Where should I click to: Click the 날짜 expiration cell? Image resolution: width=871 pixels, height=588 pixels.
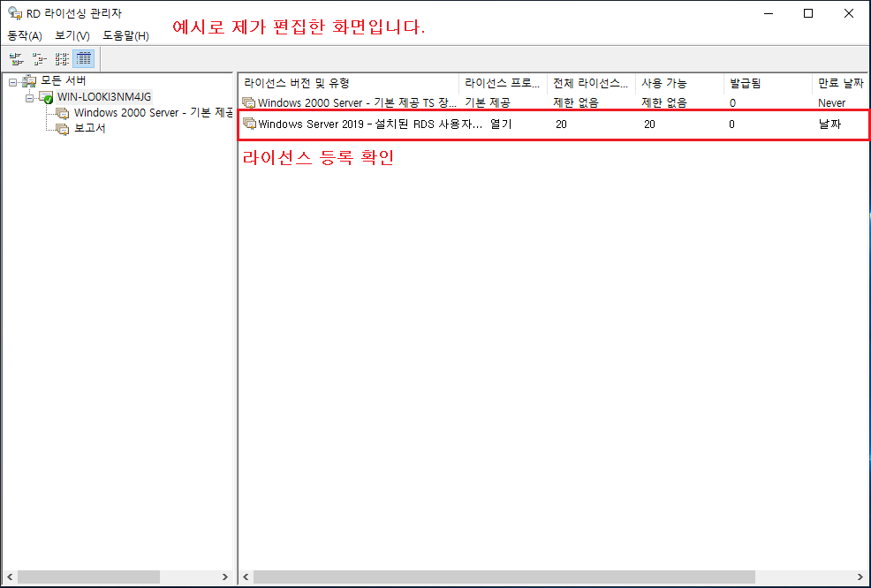829,124
